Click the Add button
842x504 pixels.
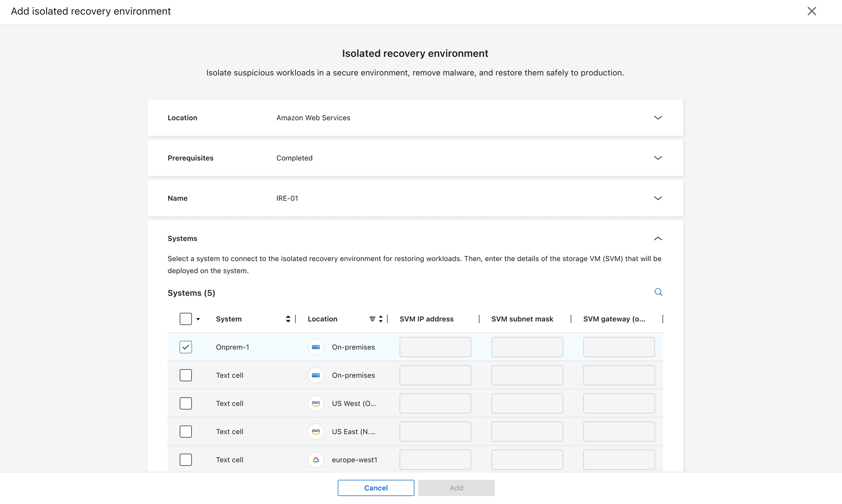click(456, 487)
